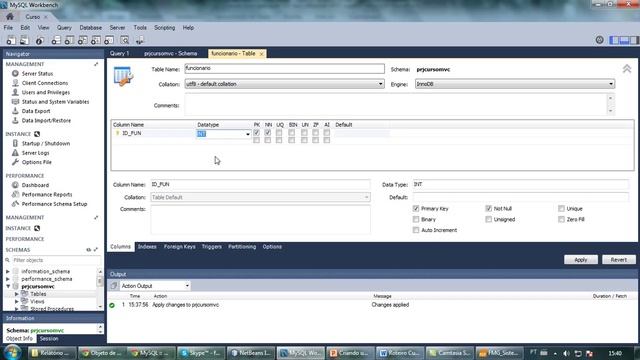Screen dimensions: 640x360
Task: Open the search table data tool
Action: point(124,40)
